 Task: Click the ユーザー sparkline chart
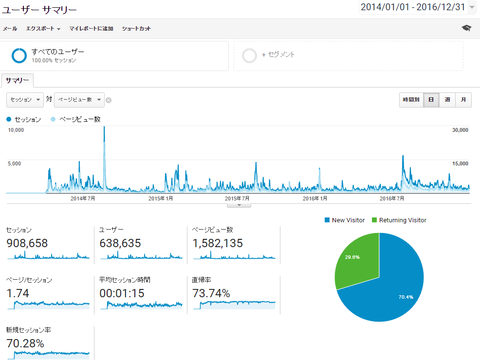141,256
